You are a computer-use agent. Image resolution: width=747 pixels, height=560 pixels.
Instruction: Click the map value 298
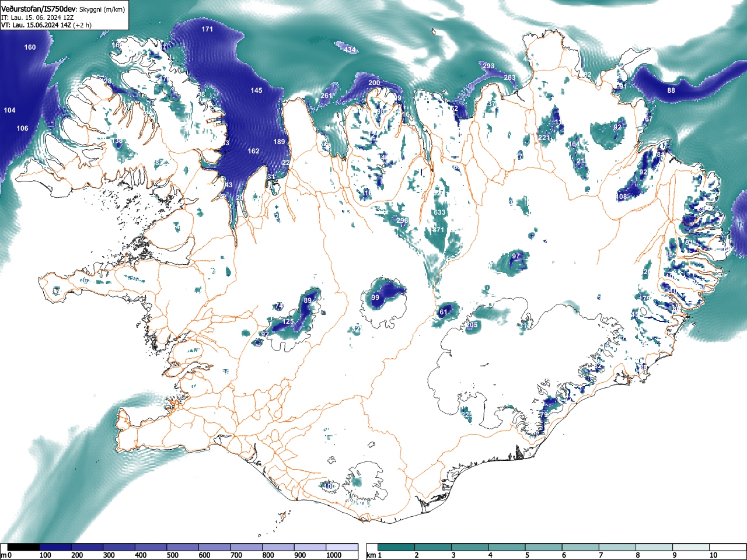pyautogui.click(x=402, y=220)
